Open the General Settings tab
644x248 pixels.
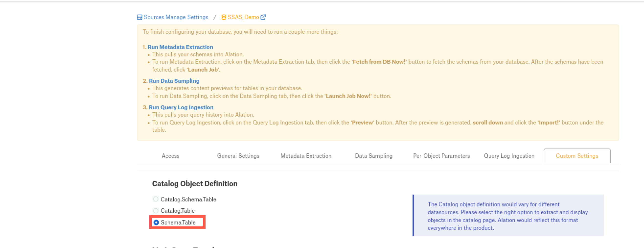point(238,156)
